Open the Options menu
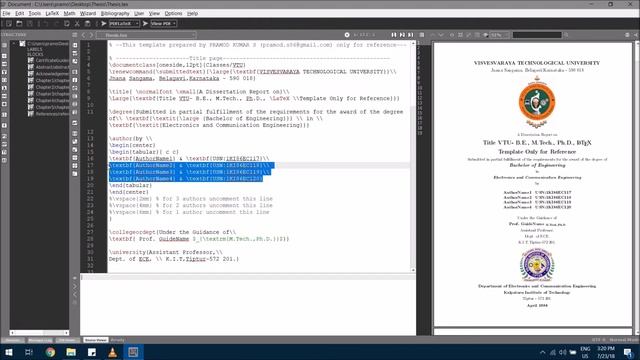This screenshot has width=640, height=360. tap(173, 13)
